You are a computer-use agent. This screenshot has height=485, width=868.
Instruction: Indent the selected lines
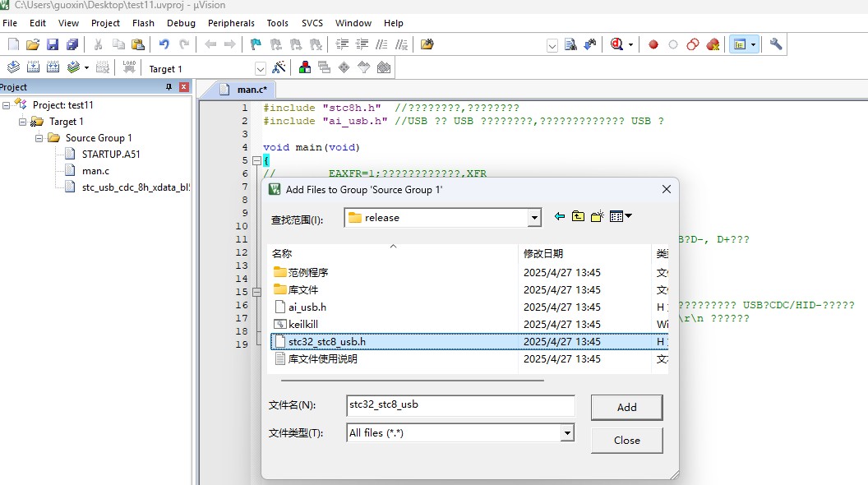tap(342, 44)
